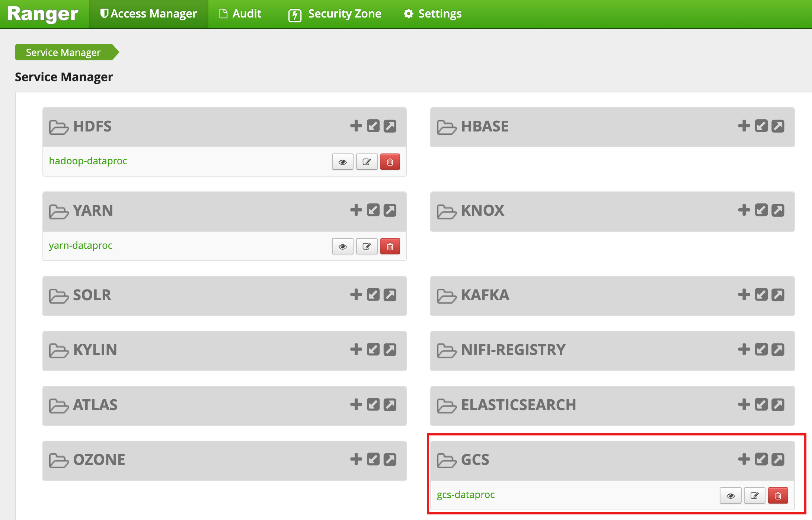
Task: Click the Service Manager breadcrumb
Action: click(63, 53)
